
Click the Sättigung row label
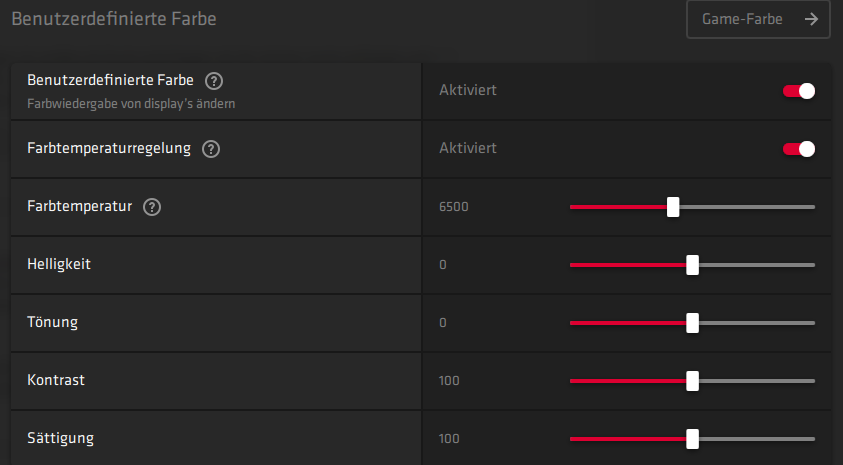[61, 438]
